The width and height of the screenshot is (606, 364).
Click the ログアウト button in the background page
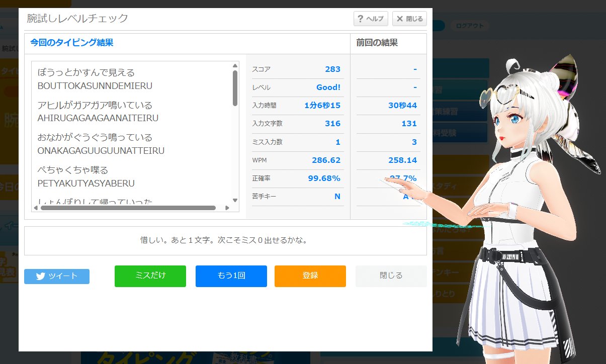[469, 26]
